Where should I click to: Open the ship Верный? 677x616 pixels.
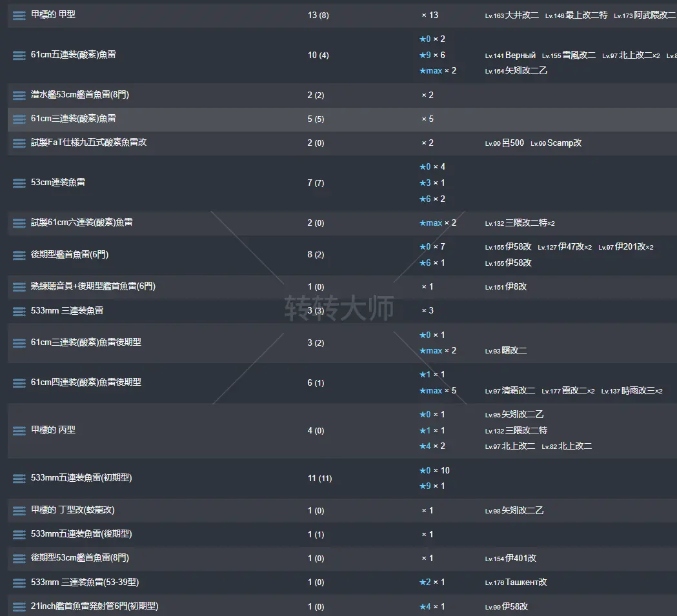(x=520, y=55)
